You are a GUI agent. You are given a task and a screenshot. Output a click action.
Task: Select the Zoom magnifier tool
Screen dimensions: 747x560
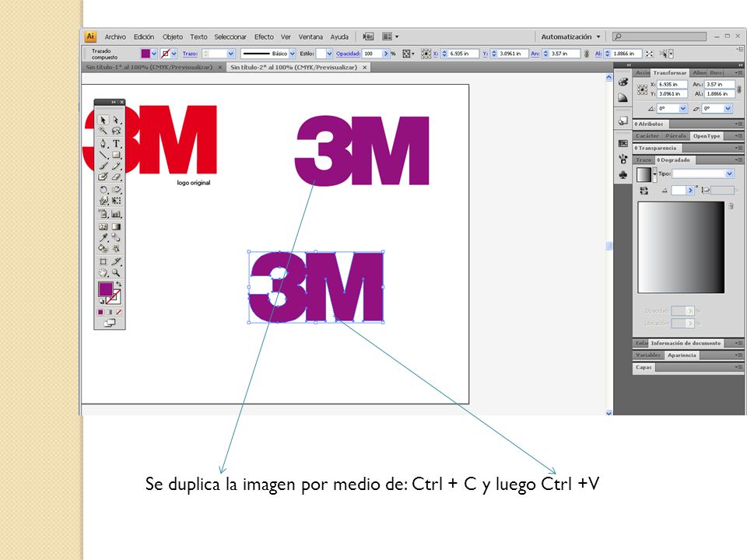pos(116,273)
